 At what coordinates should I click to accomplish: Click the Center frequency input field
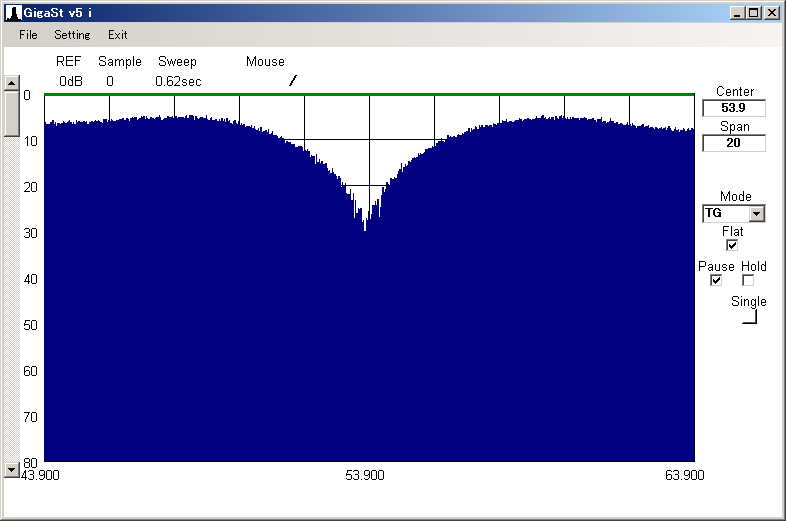(x=734, y=108)
